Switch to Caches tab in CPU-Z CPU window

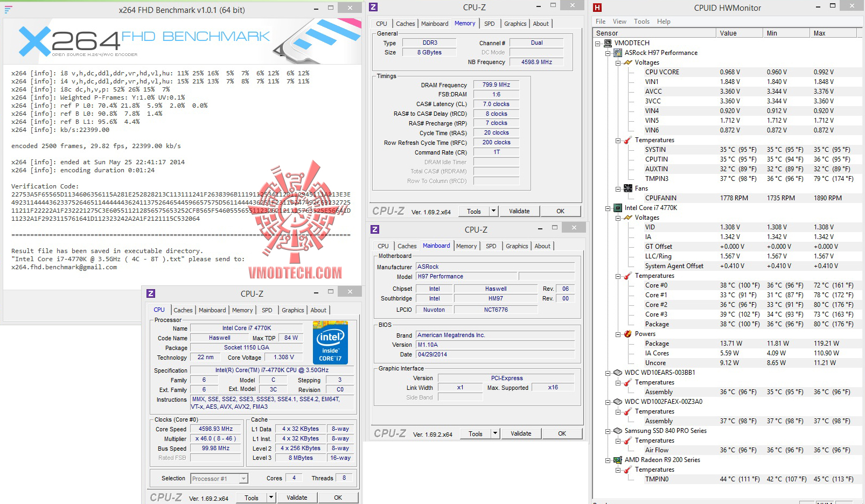[183, 310]
